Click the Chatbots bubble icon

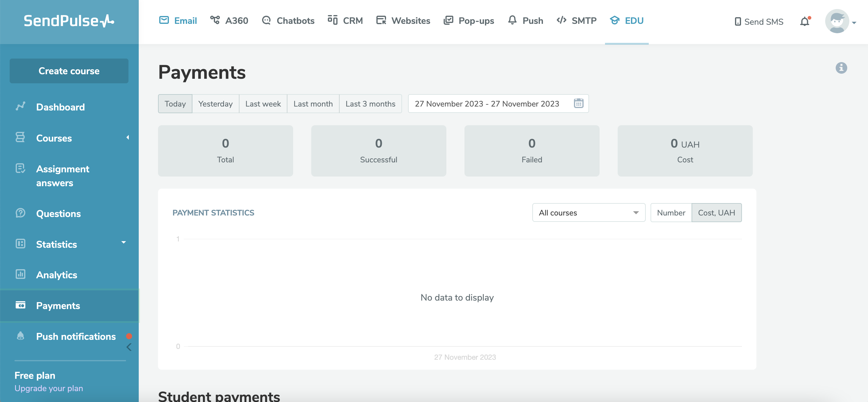[266, 20]
